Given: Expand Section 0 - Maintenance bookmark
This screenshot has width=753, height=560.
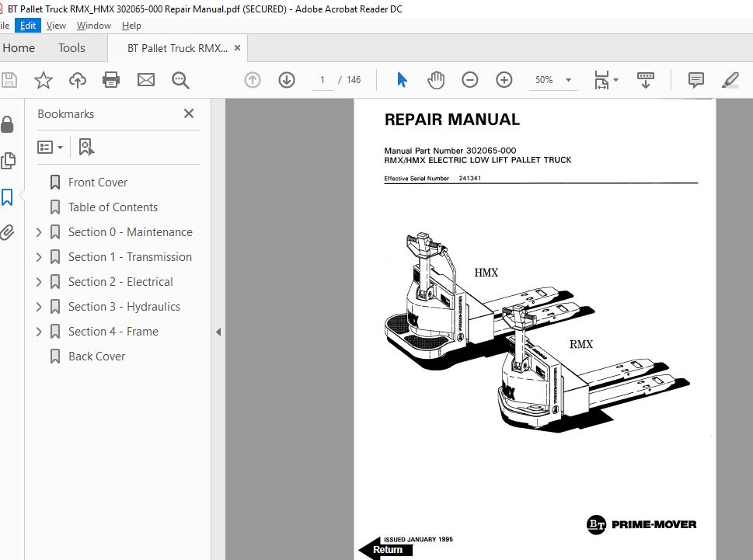Looking at the screenshot, I should click(39, 232).
